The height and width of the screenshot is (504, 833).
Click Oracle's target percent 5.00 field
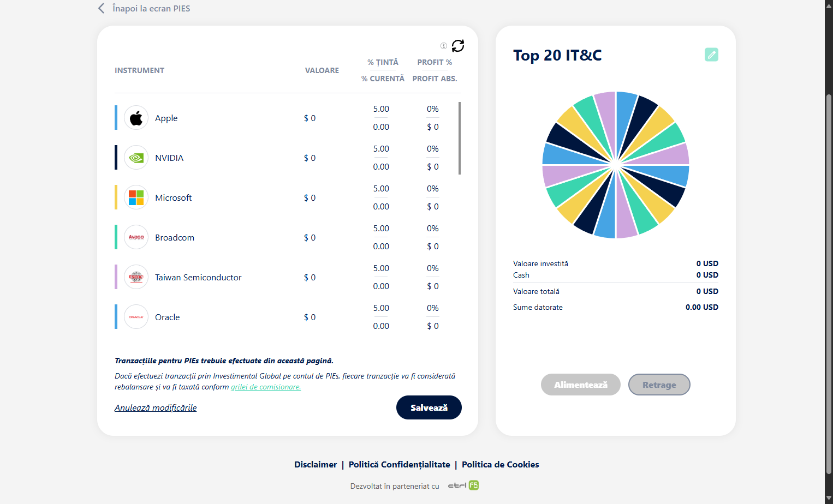point(381,308)
